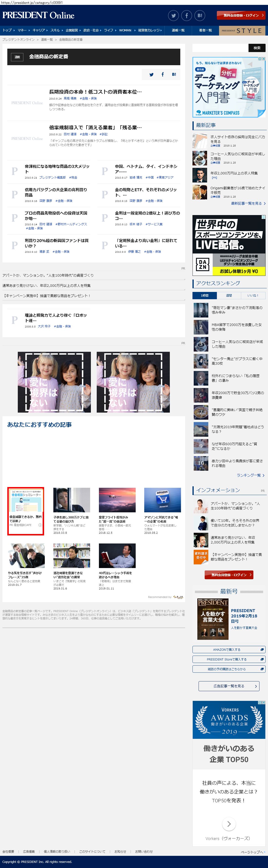268x868 pixels.
Task: Open the header Facebook icon
Action: (x=186, y=16)
